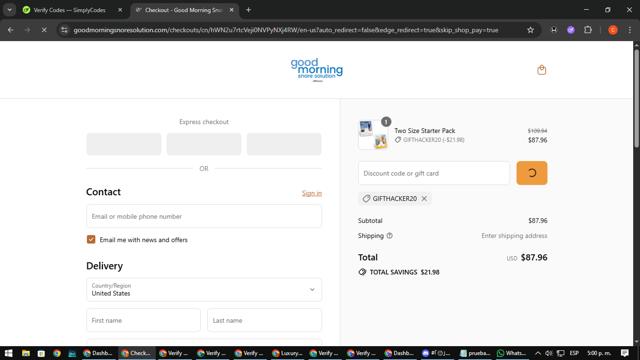This screenshot has height=360, width=640.
Task: Open the pinned taskbar app right of Chrome
Action: click(72, 353)
